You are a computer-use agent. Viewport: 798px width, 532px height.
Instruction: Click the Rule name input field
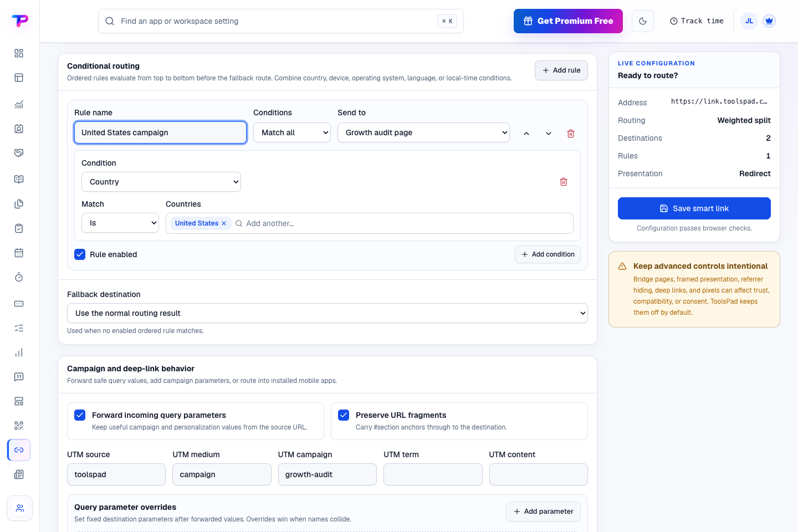click(x=161, y=132)
